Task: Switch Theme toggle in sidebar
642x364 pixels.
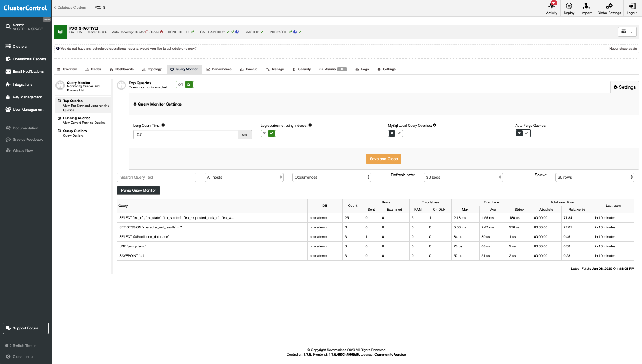Action: tap(21, 345)
